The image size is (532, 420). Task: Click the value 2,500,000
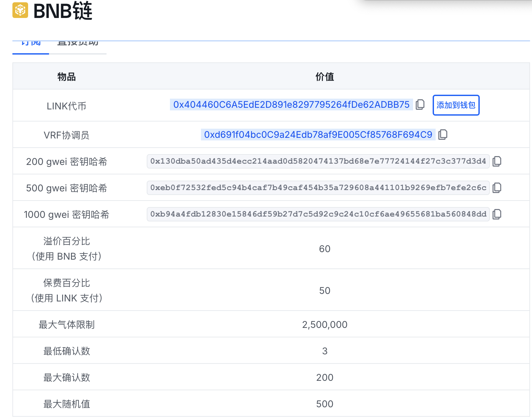point(324,325)
